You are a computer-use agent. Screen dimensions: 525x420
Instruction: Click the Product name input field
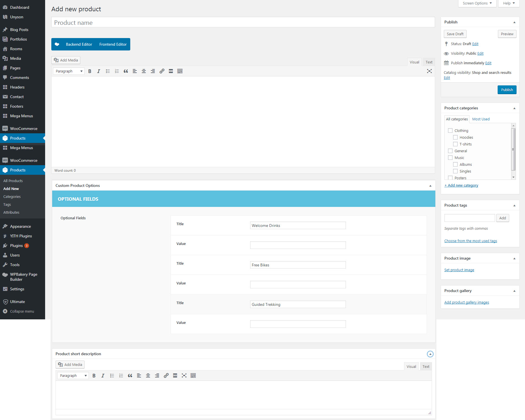click(243, 23)
